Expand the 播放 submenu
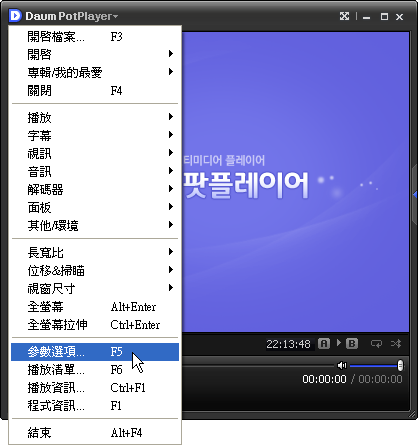 coord(95,117)
